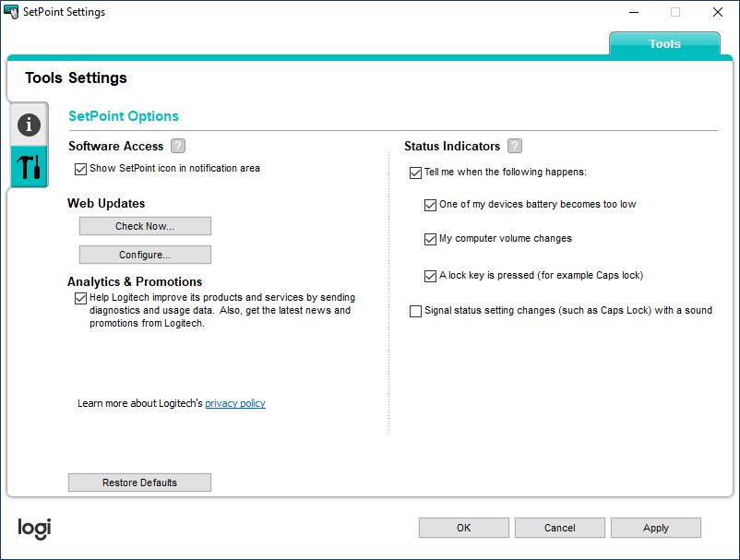This screenshot has height=560, width=740.
Task: Open help icon beside Status Indicators
Action: pyautogui.click(x=515, y=146)
